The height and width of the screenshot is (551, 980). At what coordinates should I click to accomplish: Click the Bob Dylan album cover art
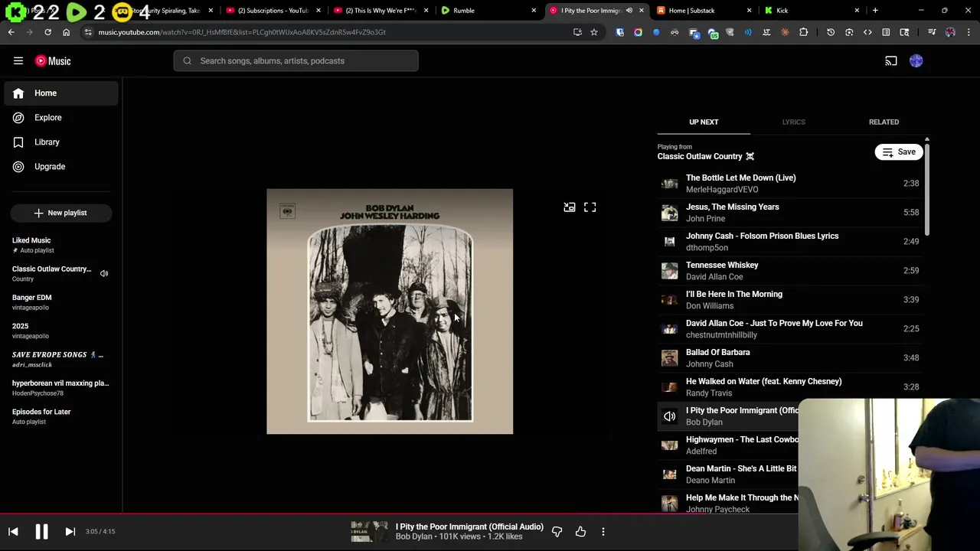[390, 311]
